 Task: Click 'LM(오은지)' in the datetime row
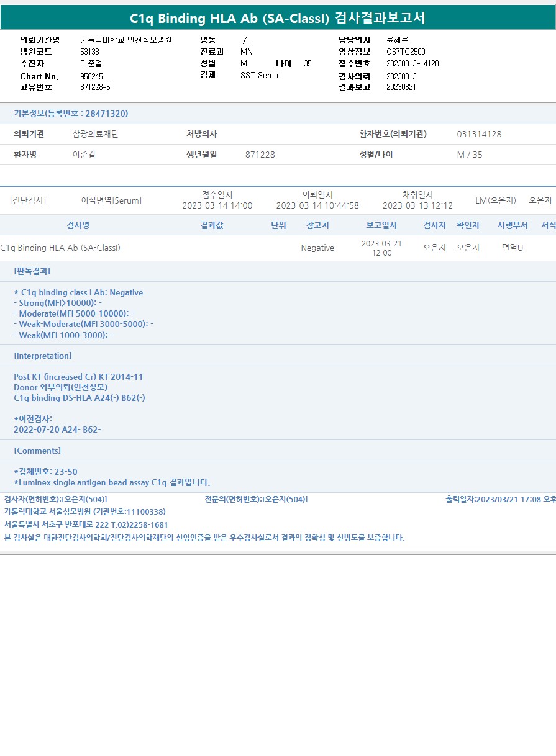[x=496, y=200]
